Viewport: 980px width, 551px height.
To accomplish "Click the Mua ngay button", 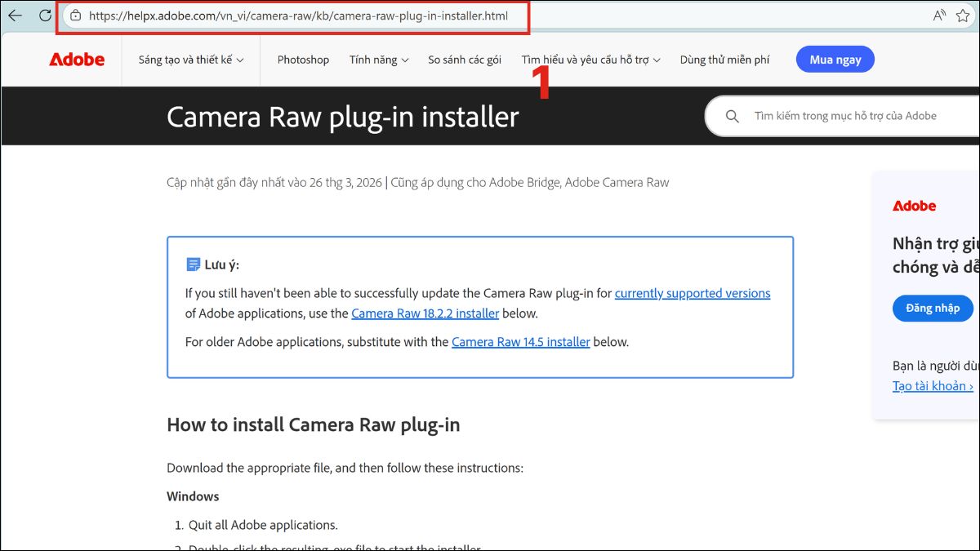I will click(x=835, y=59).
